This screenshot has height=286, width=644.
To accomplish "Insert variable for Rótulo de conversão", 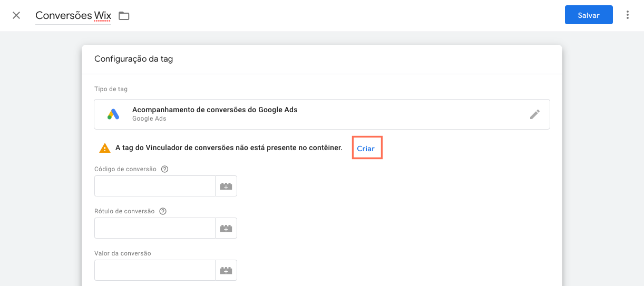I will point(226,228).
